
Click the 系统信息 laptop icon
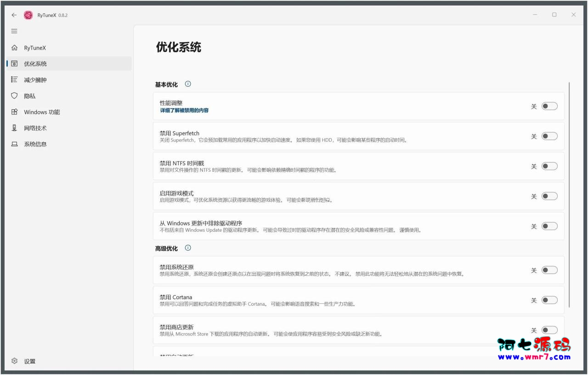[x=14, y=144]
